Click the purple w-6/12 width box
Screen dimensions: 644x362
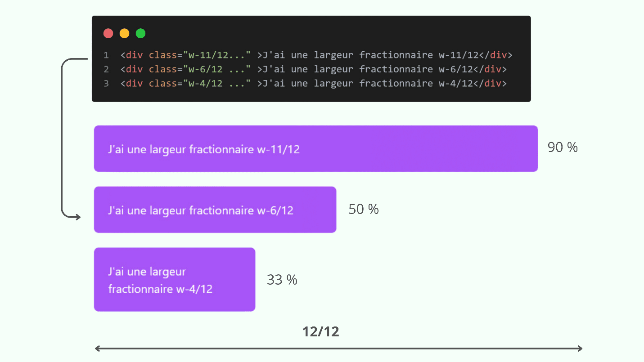coord(215,210)
